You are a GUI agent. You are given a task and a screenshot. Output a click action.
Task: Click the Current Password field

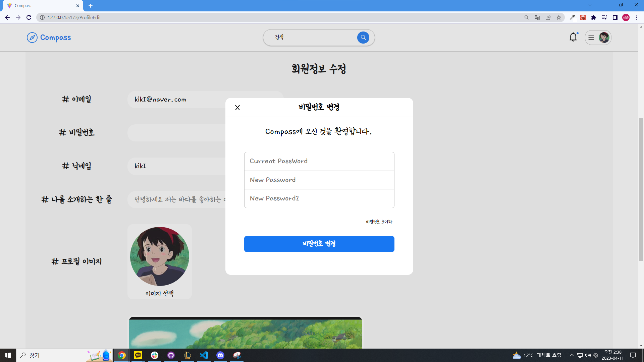[x=319, y=161]
